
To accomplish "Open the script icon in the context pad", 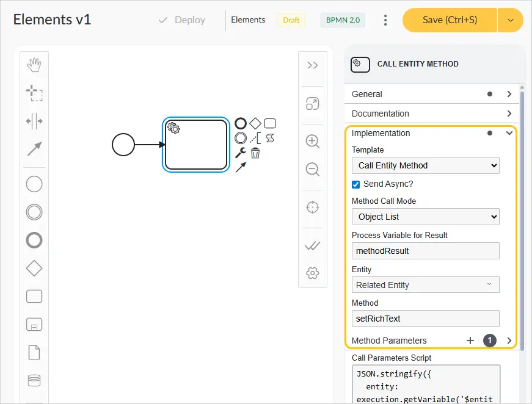I will (270, 139).
